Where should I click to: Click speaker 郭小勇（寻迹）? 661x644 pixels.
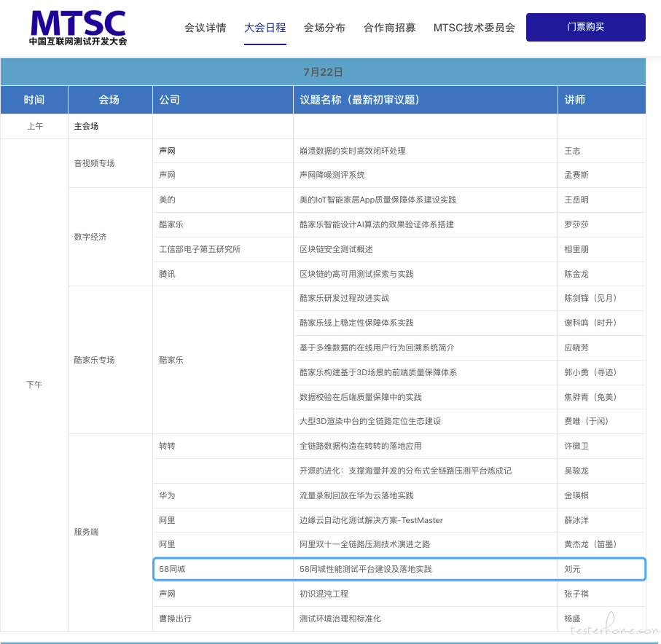[x=590, y=372]
